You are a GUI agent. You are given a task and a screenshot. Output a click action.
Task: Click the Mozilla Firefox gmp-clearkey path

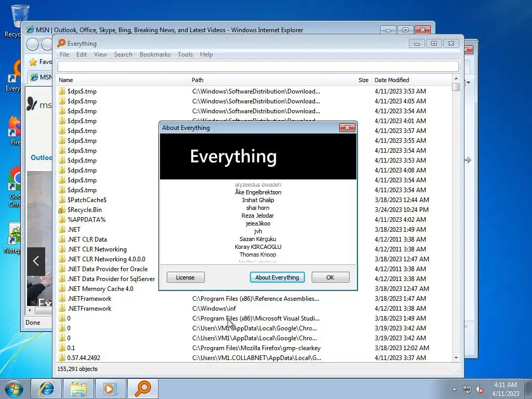click(256, 348)
